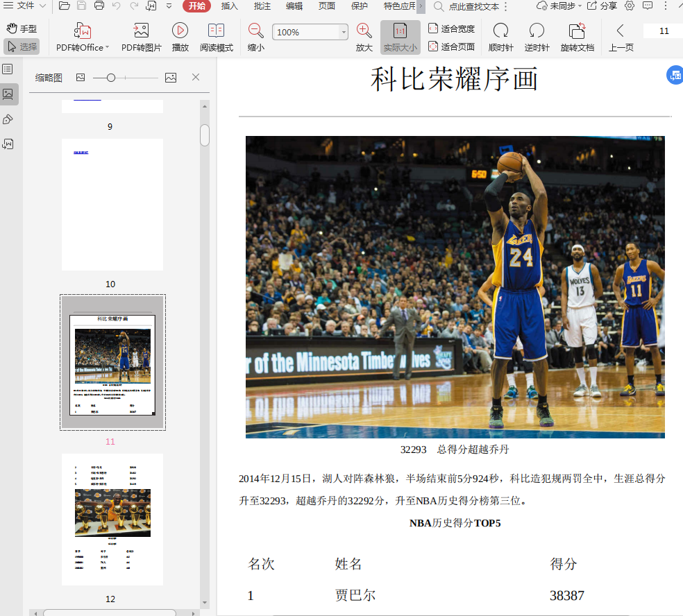Toggle 实际大小 actual size view
Image resolution: width=683 pixels, height=616 pixels.
click(400, 37)
